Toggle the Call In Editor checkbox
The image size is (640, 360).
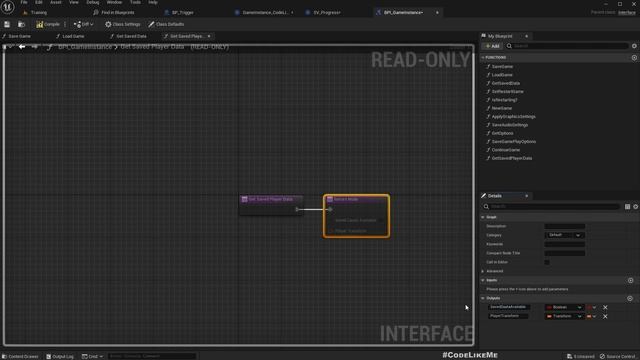pos(547,262)
